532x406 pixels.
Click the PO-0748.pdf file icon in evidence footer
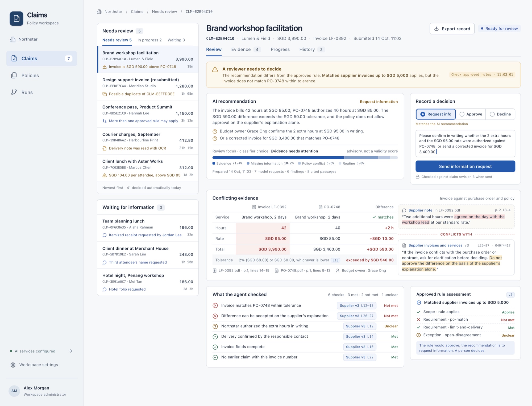(277, 270)
